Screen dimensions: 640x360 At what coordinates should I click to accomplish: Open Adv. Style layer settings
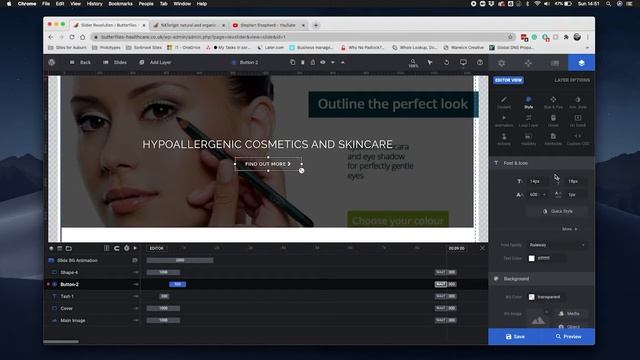coord(578,102)
